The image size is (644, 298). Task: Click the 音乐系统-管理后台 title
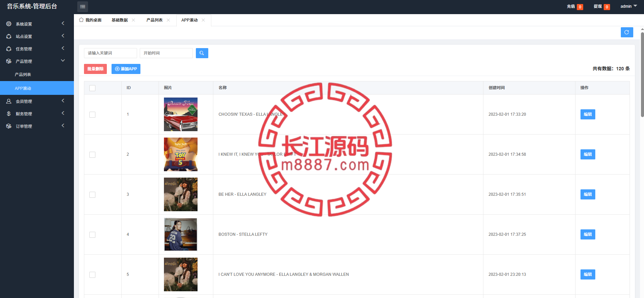point(32,6)
